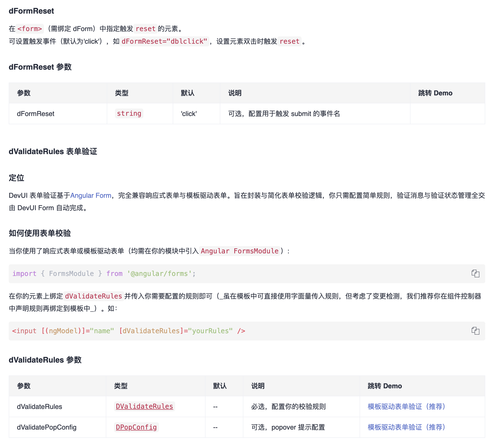Click the Angular FormsModule inline code
Image resolution: width=493 pixels, height=448 pixels.
(x=239, y=251)
